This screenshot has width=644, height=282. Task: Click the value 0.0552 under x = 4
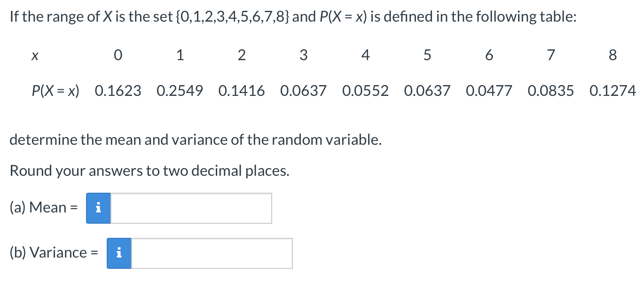pos(366,91)
